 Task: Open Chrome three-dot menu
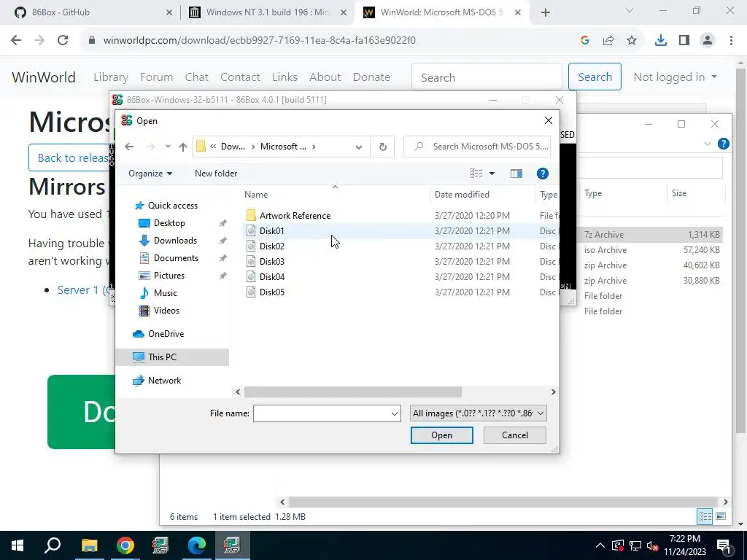pyautogui.click(x=731, y=41)
